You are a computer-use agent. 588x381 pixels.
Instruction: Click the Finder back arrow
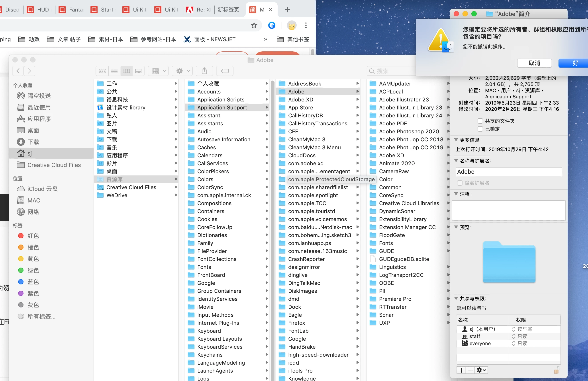pos(18,71)
